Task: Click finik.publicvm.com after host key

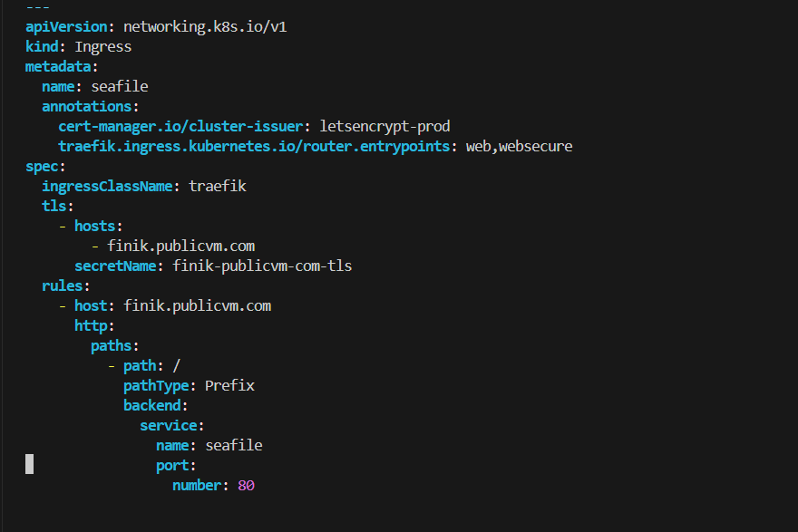Action: tap(198, 306)
